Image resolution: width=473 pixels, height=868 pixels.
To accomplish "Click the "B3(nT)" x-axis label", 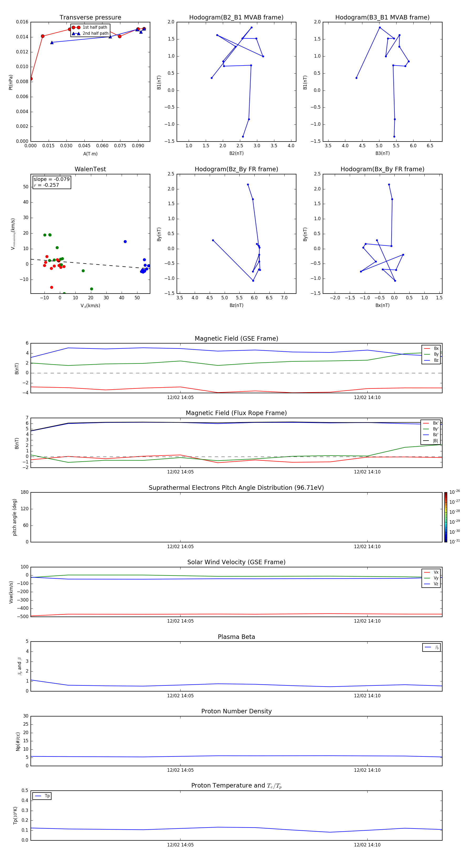I will (x=382, y=153).
